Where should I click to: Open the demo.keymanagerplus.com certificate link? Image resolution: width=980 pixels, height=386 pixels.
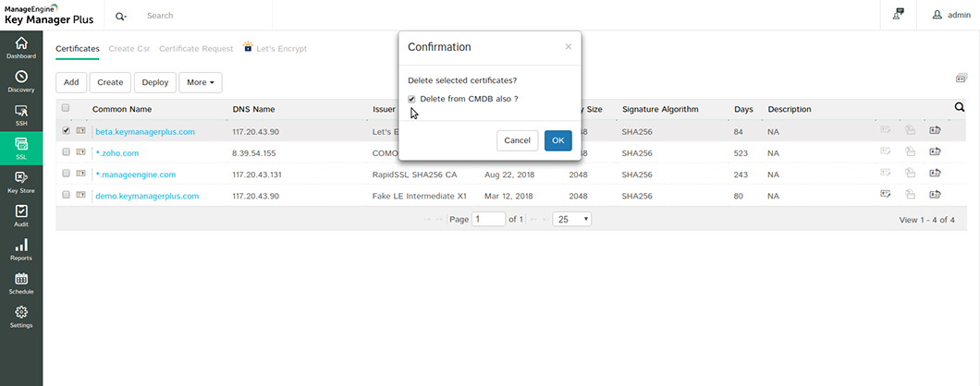(148, 196)
